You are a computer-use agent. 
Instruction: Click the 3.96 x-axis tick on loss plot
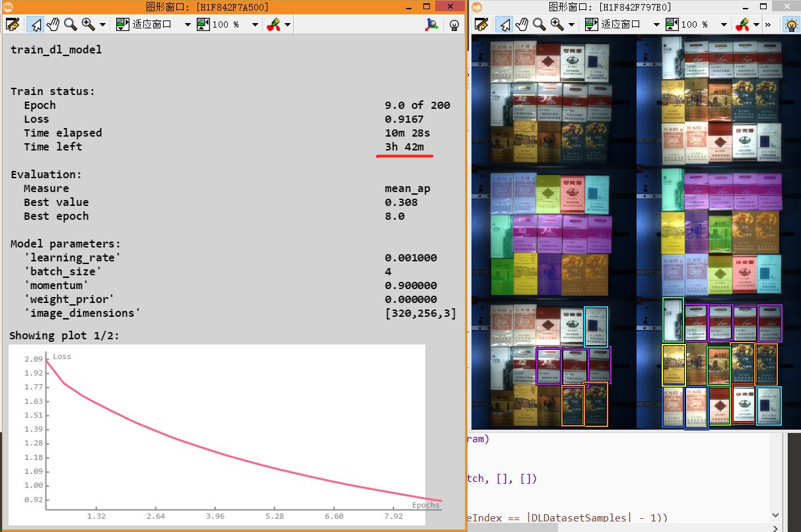click(215, 516)
